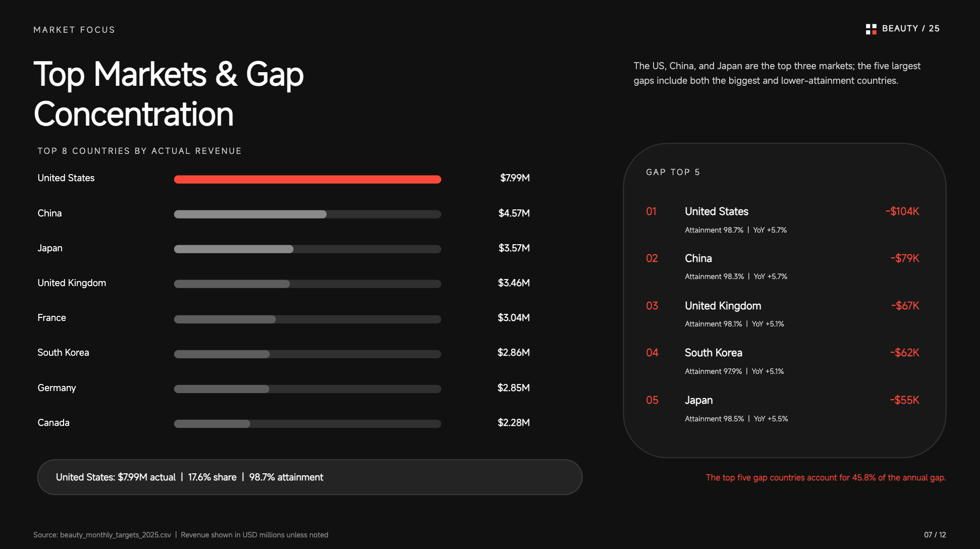
Task: Click the 'China' label in revenue chart
Action: click(49, 213)
